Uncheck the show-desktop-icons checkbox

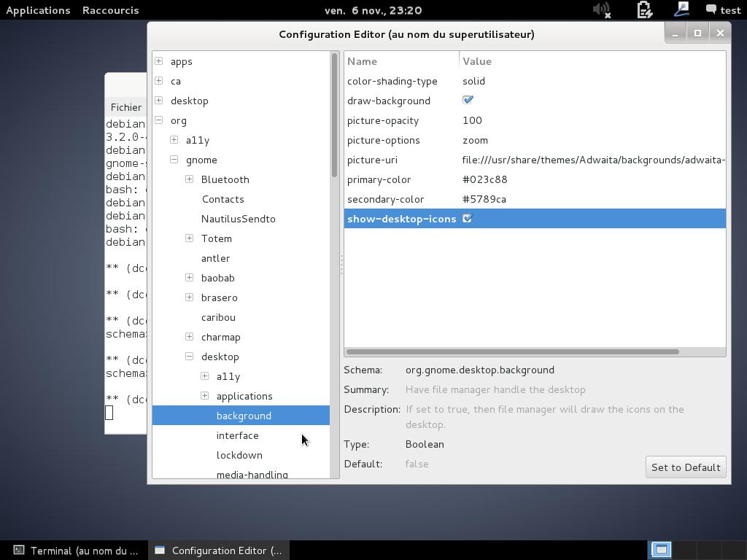[x=468, y=219]
